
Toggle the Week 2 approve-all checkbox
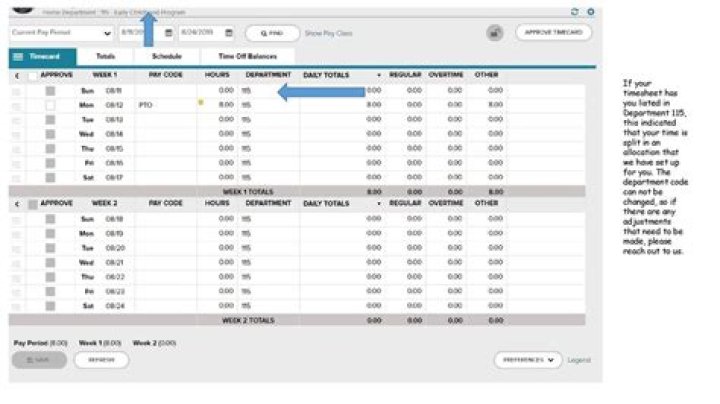click(x=33, y=205)
